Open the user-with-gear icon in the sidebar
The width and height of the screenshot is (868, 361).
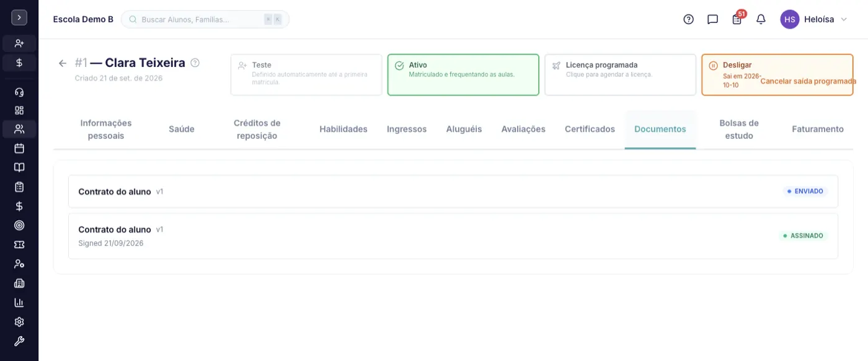[x=19, y=264]
